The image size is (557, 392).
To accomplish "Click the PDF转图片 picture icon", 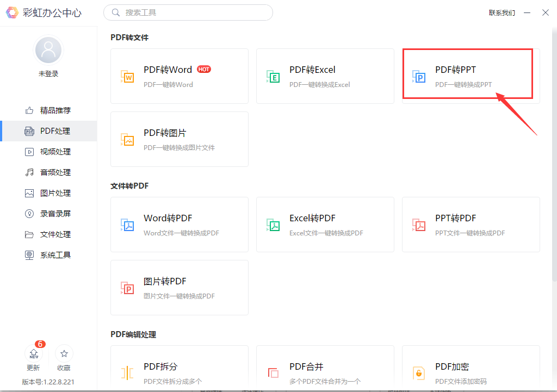I will click(127, 140).
